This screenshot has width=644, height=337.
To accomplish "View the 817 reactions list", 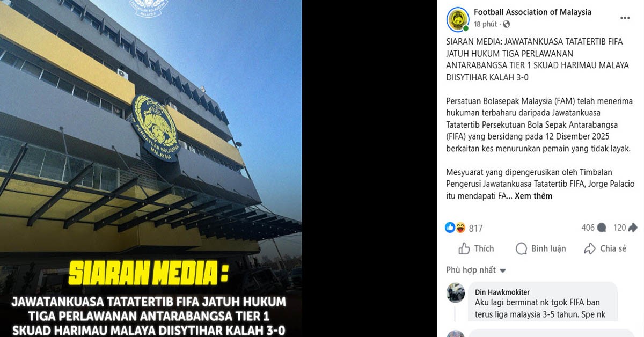I will pyautogui.click(x=475, y=228).
